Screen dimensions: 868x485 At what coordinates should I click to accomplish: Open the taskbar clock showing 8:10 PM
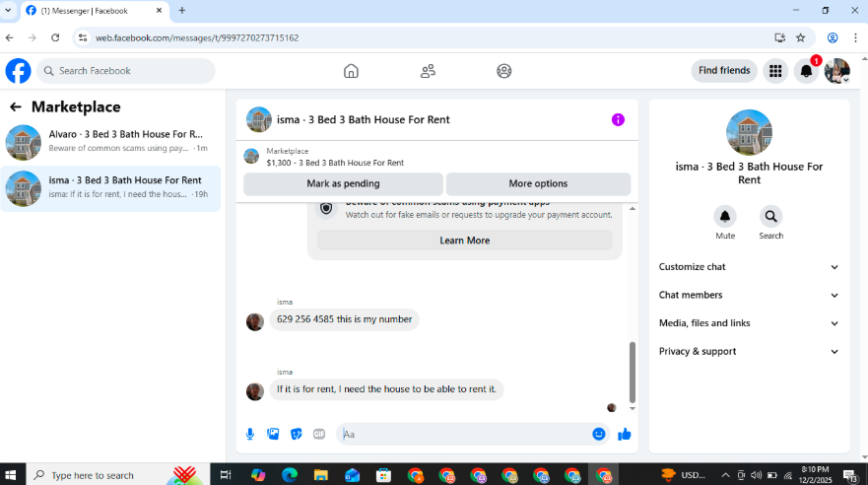[x=815, y=475]
